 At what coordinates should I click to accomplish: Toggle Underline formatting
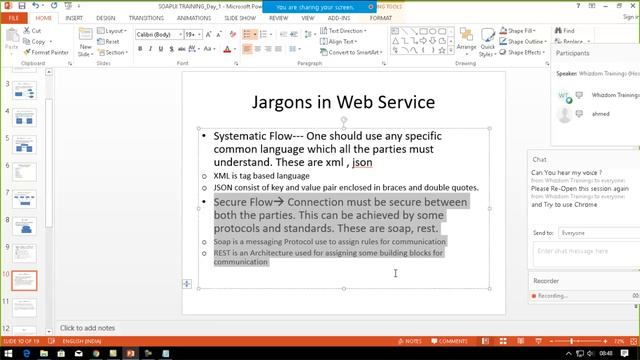161,49
